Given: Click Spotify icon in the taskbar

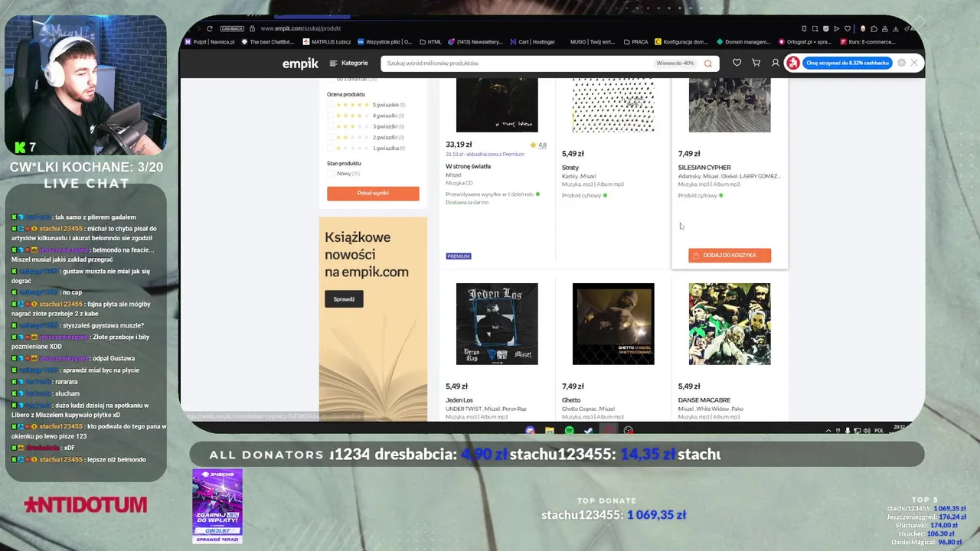Looking at the screenshot, I should click(569, 431).
